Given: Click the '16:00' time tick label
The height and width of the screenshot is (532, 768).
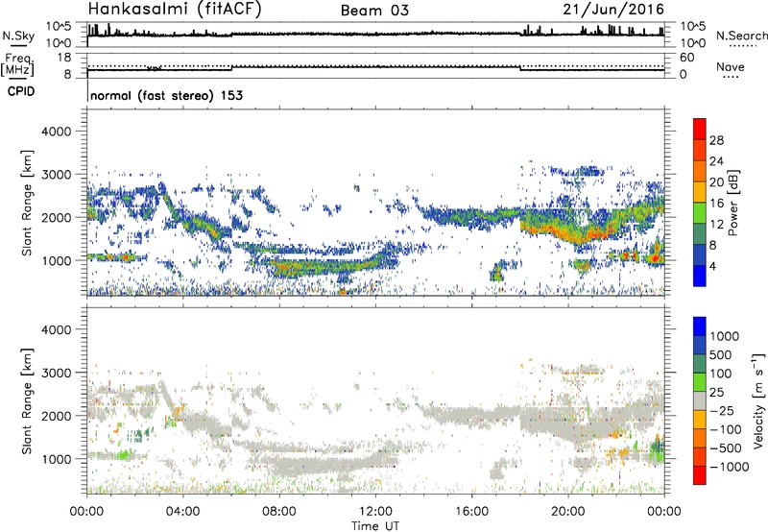Looking at the screenshot, I should click(x=471, y=512).
